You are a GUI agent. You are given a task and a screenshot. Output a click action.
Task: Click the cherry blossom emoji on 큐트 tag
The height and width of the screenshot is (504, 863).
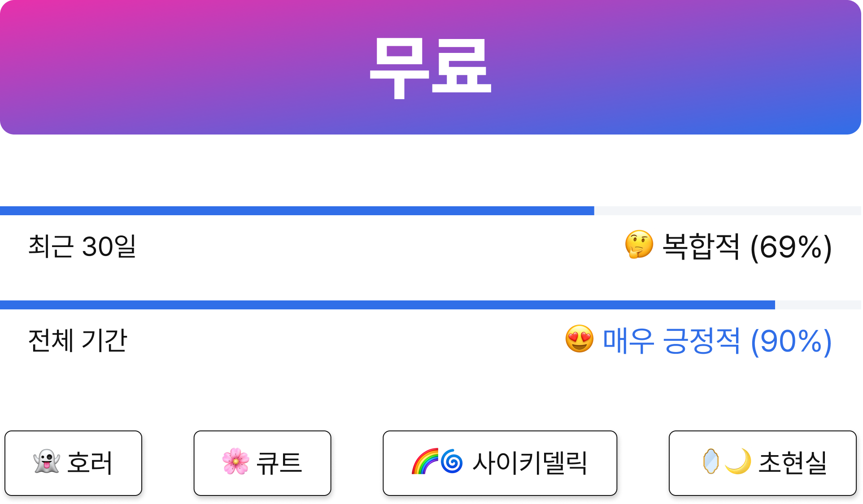coord(235,461)
